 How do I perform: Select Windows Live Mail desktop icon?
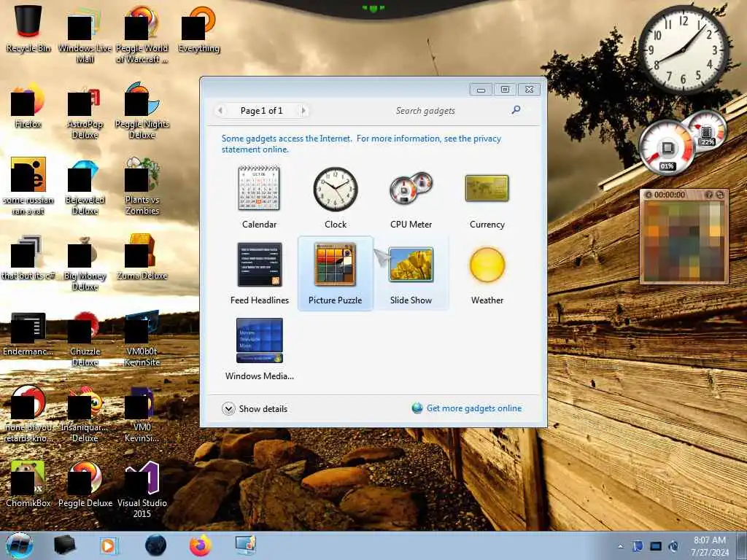(x=85, y=36)
